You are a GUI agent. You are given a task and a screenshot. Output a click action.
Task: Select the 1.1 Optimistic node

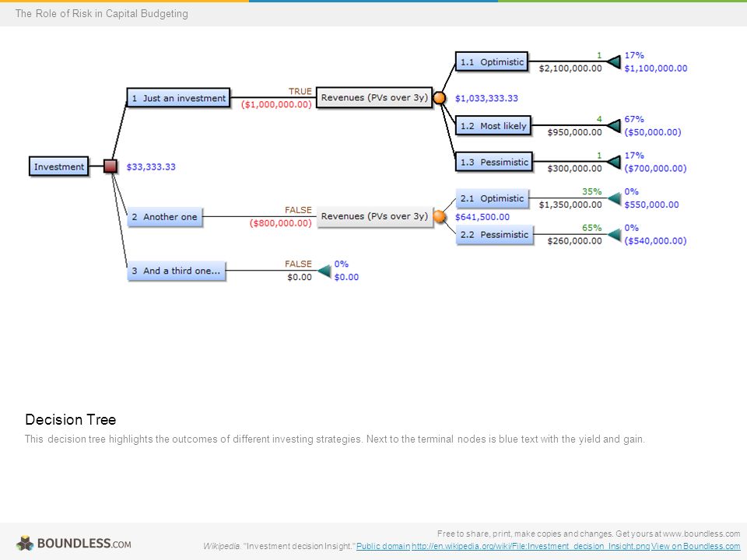pyautogui.click(x=492, y=61)
